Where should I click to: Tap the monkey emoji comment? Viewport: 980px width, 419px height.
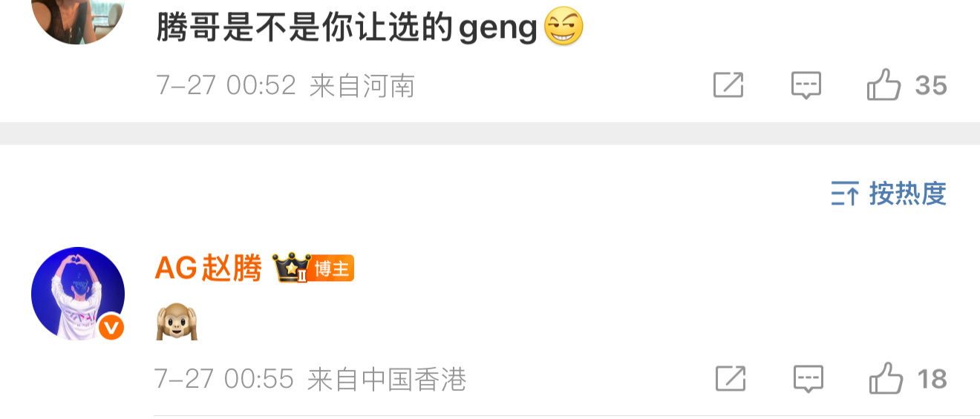point(177,323)
